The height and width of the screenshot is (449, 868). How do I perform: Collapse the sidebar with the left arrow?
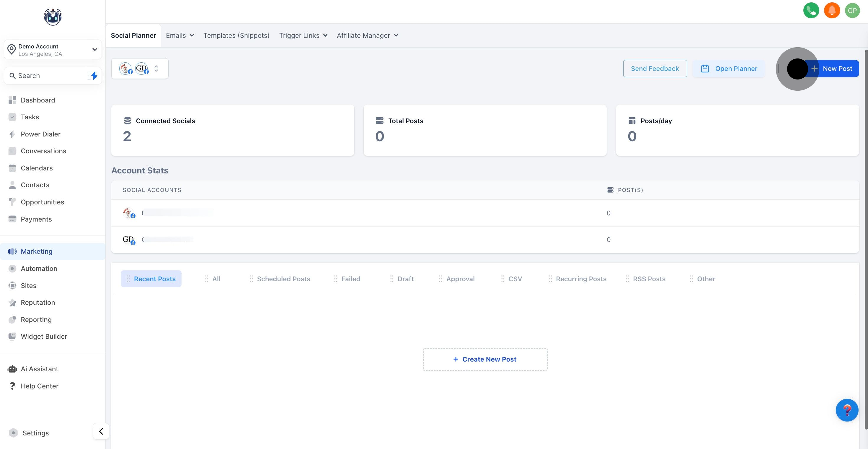(x=101, y=431)
